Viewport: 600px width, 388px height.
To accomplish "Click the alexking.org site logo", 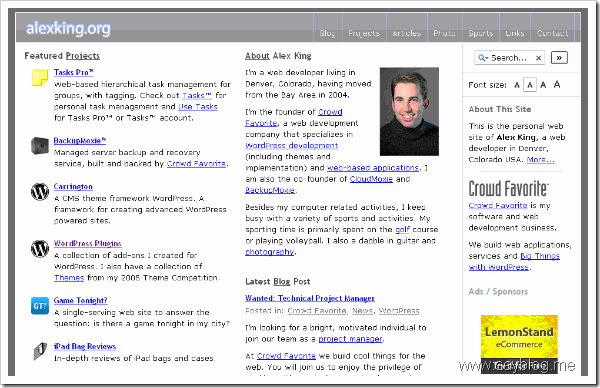I will tap(68, 28).
